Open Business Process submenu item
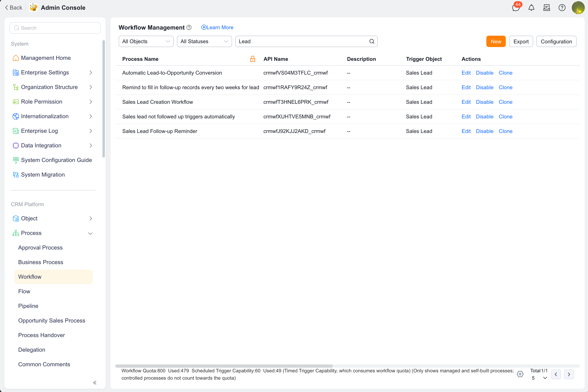This screenshot has width=588, height=392. coord(41,262)
